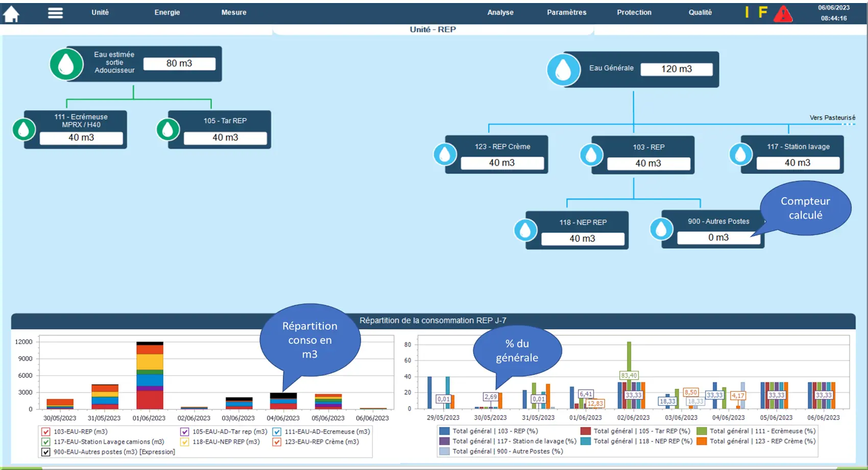Click the 40 m3 value of 118 - NEP REP

(583, 239)
